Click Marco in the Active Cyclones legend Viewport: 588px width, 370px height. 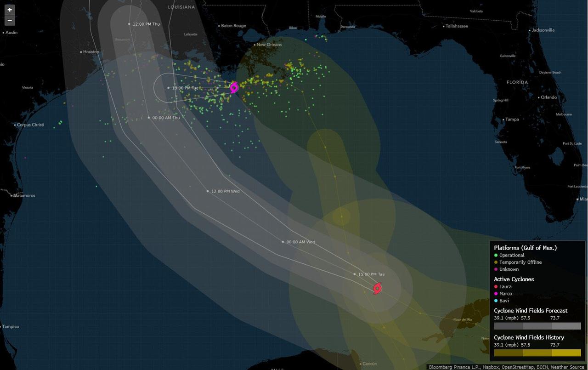tap(506, 294)
